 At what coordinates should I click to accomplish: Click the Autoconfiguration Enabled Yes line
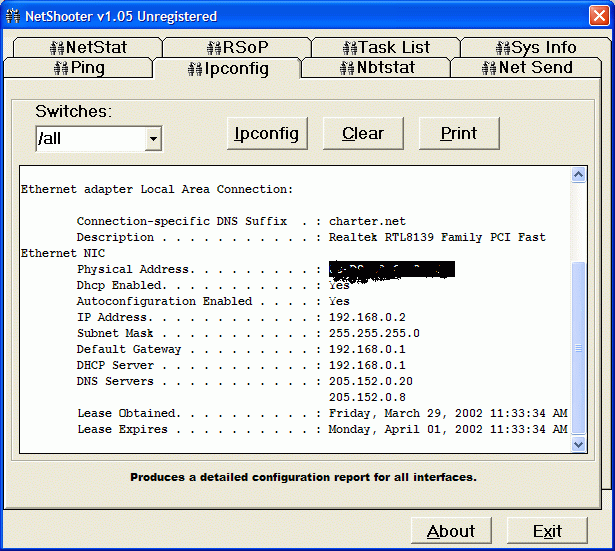213,301
